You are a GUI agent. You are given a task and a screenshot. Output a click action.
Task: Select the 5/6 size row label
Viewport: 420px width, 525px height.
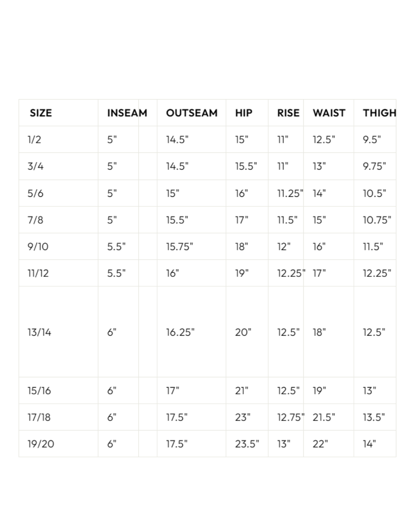click(35, 193)
